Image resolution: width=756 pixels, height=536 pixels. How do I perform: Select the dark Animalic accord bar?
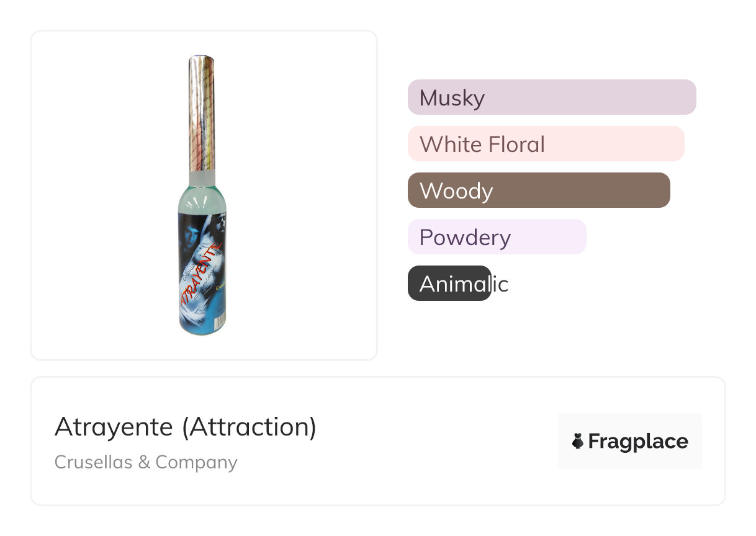449,284
